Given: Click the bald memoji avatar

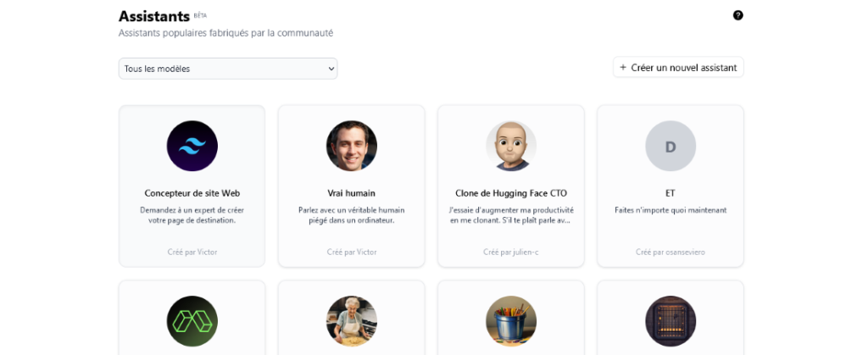Looking at the screenshot, I should [x=511, y=146].
